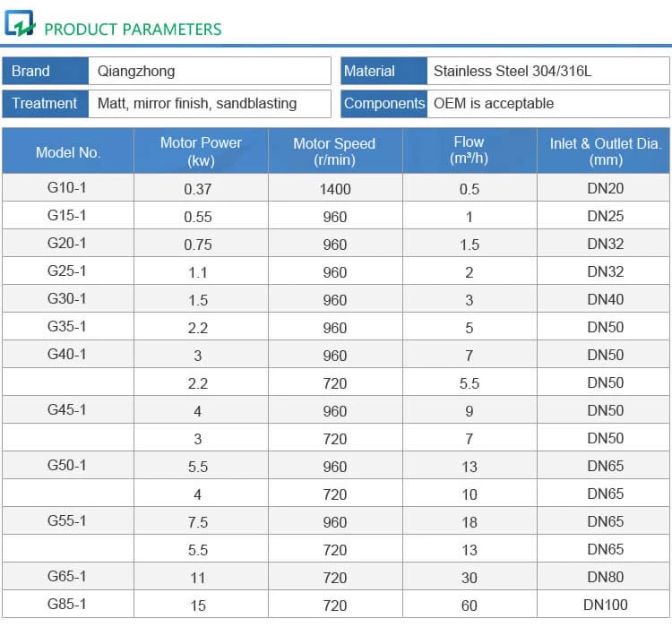The width and height of the screenshot is (672, 627).
Task: Click the DN25 diameter cell
Action: pyautogui.click(x=605, y=216)
